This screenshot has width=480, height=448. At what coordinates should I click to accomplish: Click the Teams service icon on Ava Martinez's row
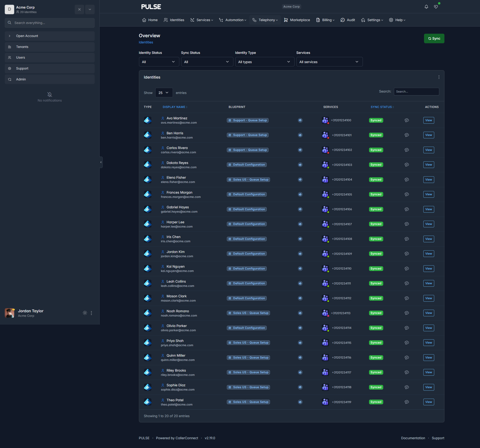pyautogui.click(x=325, y=120)
